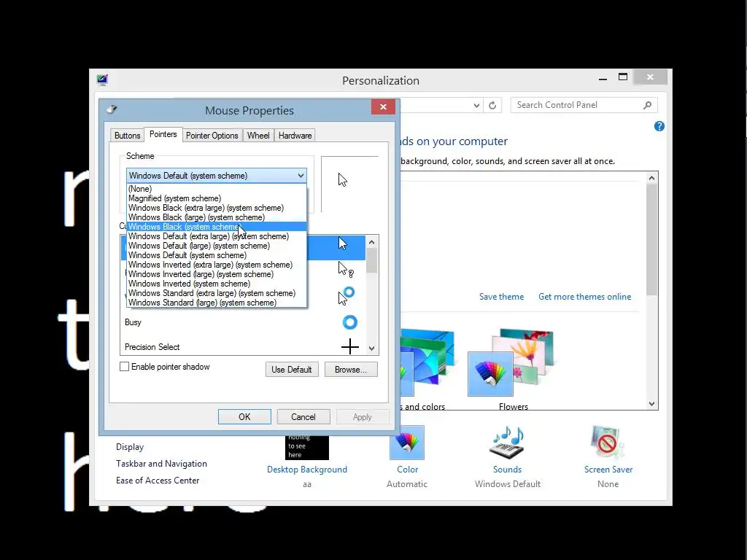Choose Windows Inverted (system scheme)
This screenshot has height=560, width=747.
click(x=217, y=284)
